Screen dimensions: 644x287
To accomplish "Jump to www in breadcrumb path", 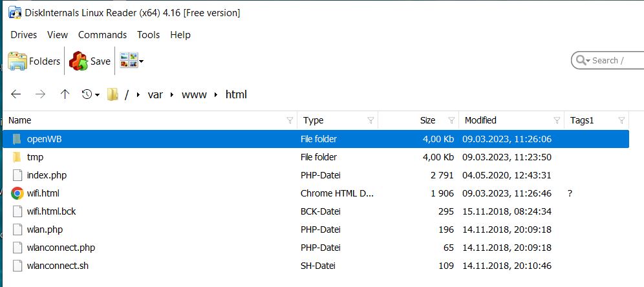I will [x=194, y=95].
